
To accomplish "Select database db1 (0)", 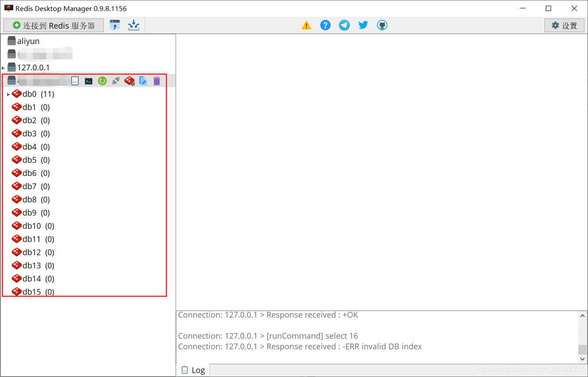I will pos(36,107).
